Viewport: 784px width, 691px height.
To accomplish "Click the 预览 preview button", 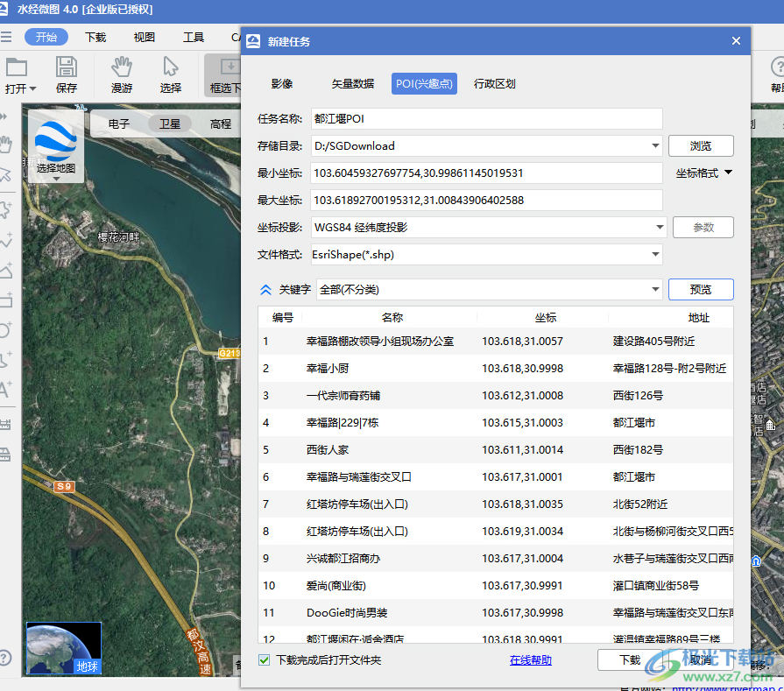I will [701, 290].
